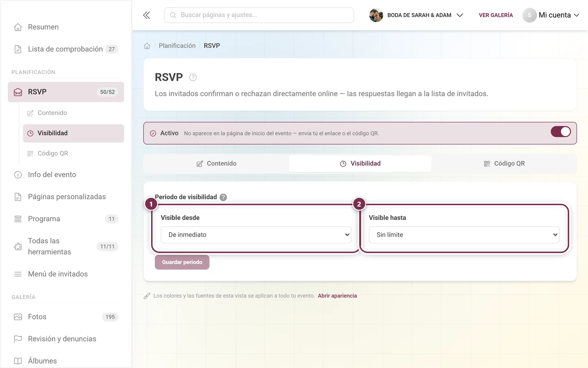Screen dimensions: 588x368
Task: Click the envelope icon beside RSVP in the sidebar
Action: 18,92
